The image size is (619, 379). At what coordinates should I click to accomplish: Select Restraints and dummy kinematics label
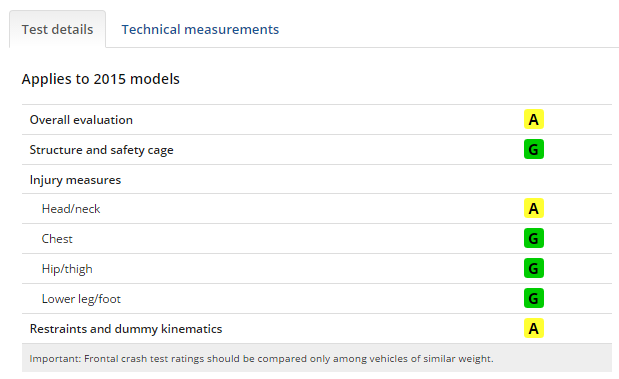coord(126,329)
